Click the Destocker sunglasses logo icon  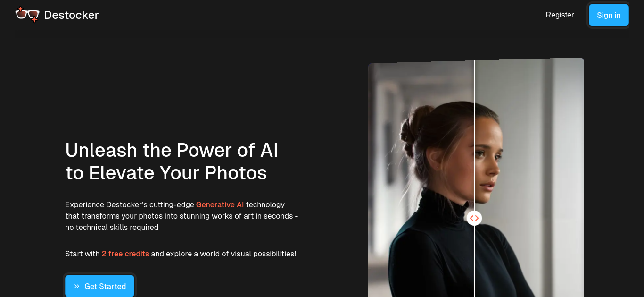(27, 15)
